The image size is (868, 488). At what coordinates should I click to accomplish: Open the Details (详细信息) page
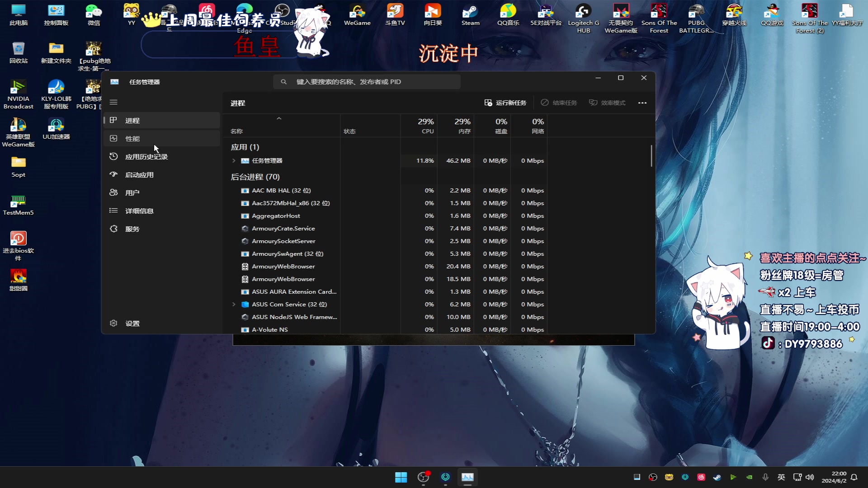(139, 211)
